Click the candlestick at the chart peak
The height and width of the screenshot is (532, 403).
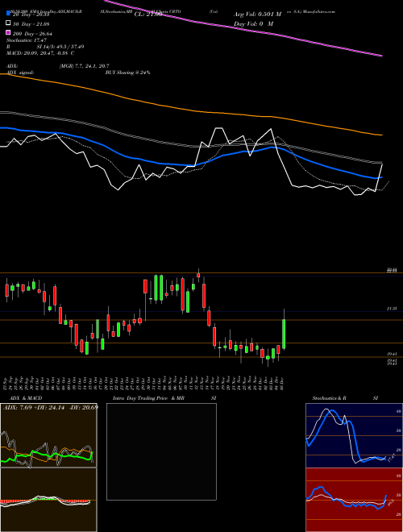198,275
